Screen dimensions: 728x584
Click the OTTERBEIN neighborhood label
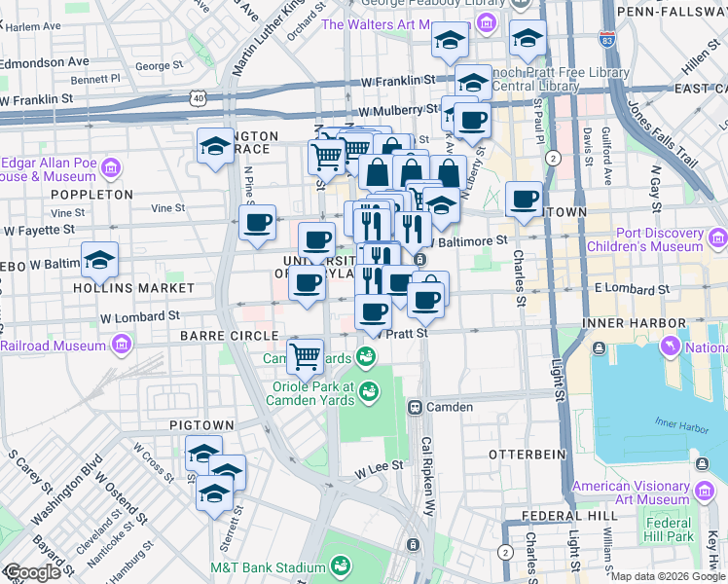tap(528, 454)
